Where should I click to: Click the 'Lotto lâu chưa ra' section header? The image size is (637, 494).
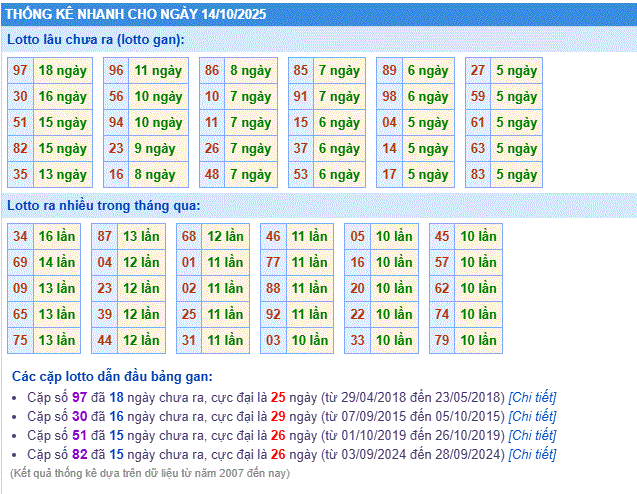click(x=96, y=39)
